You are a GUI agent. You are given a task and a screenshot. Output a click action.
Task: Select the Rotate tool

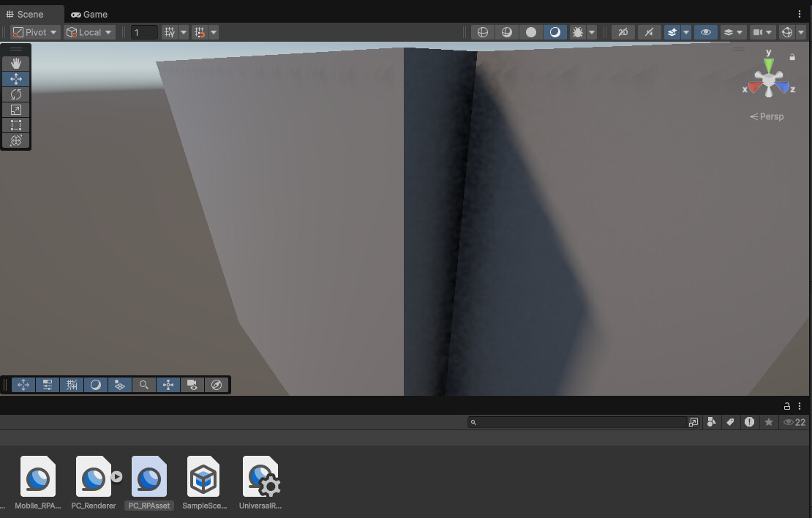[16, 94]
